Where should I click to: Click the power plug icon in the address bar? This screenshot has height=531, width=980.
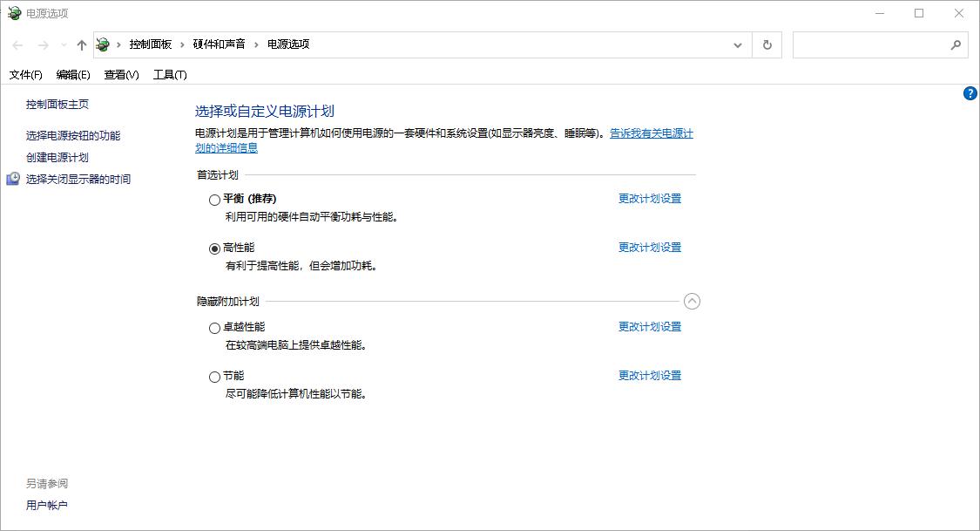point(102,44)
